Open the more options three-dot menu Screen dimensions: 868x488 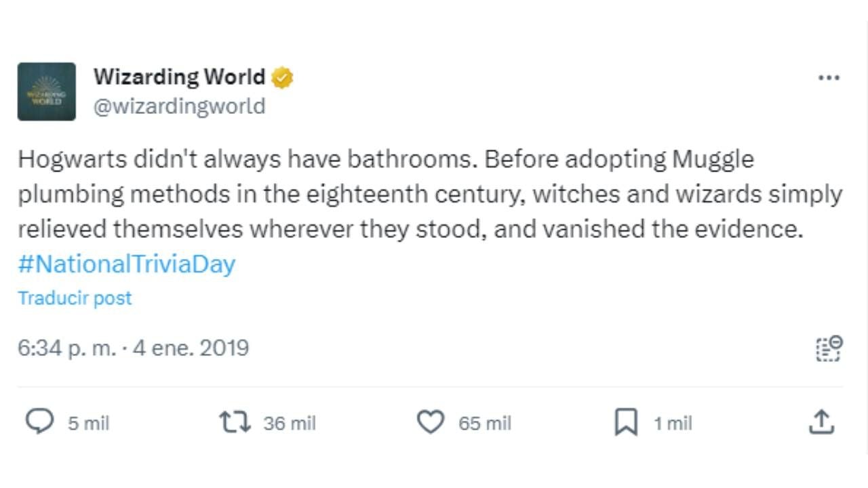tap(829, 78)
